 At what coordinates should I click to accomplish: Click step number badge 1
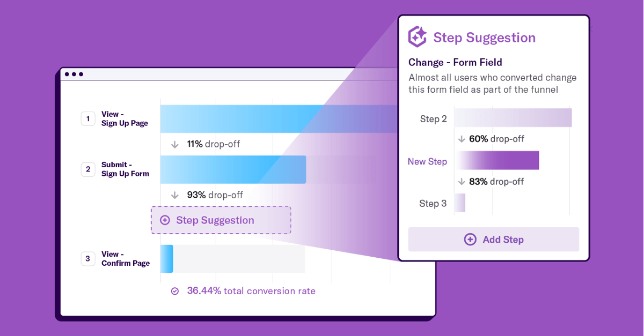[x=88, y=118]
